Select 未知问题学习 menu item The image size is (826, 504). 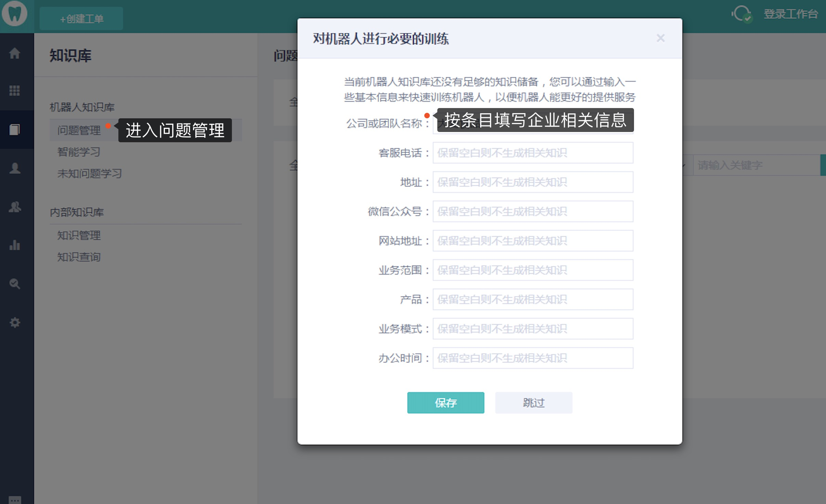(90, 174)
